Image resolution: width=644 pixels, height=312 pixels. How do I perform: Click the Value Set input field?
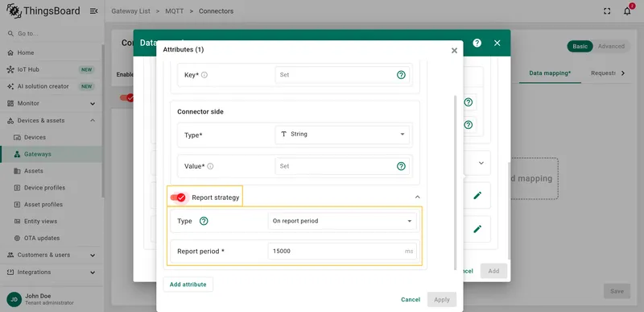click(x=342, y=166)
